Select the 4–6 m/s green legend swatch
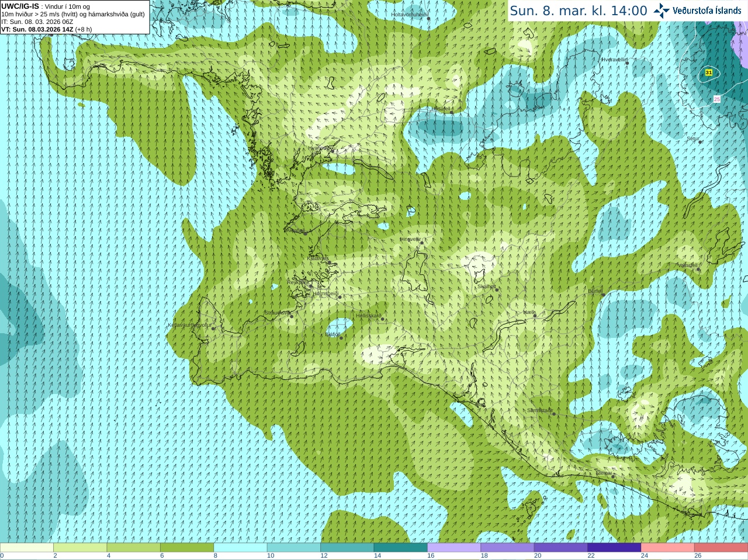 tap(133, 548)
